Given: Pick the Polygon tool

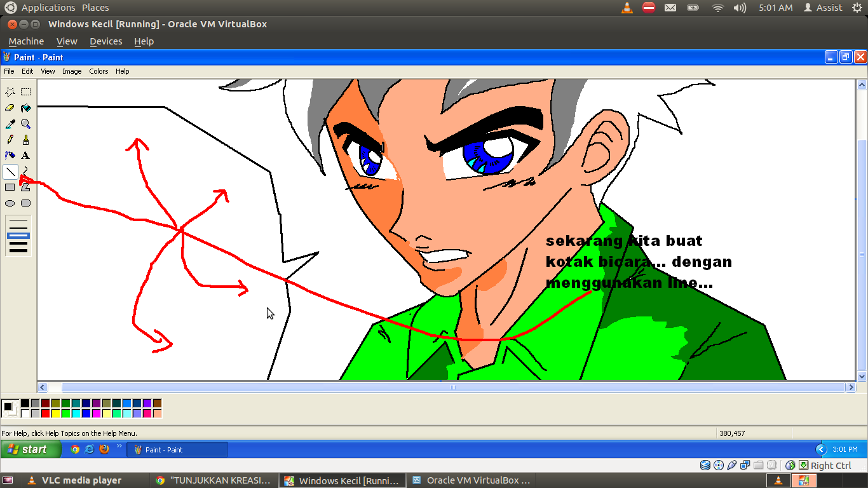Looking at the screenshot, I should (x=25, y=187).
